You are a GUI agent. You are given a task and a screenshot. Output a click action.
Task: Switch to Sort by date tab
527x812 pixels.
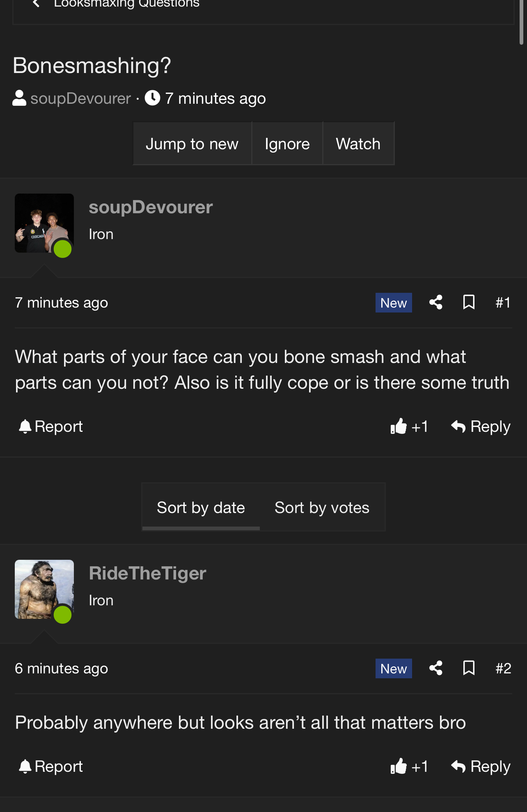click(201, 508)
